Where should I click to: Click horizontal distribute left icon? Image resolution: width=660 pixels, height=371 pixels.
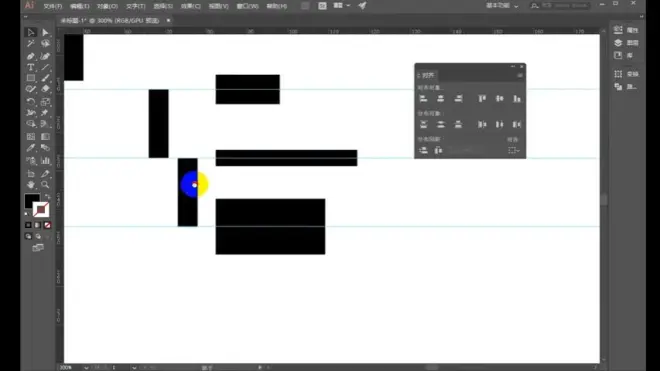click(482, 124)
